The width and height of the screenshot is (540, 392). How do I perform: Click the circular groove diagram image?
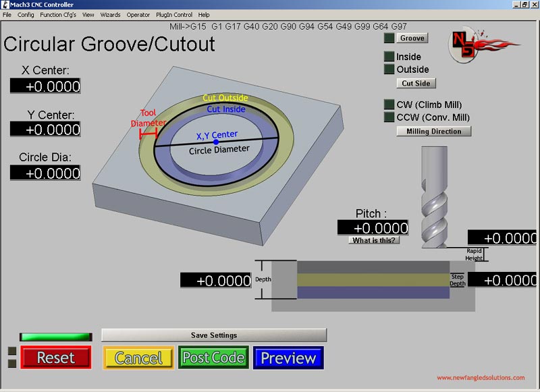pyautogui.click(x=218, y=155)
